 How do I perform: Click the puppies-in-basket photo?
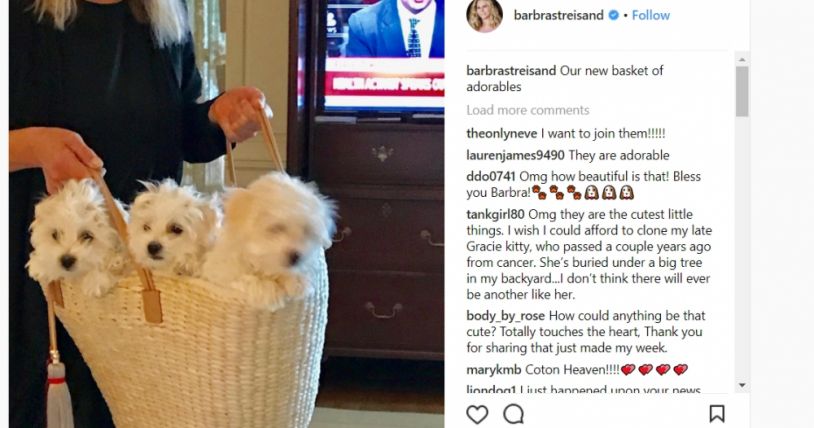pyautogui.click(x=226, y=214)
